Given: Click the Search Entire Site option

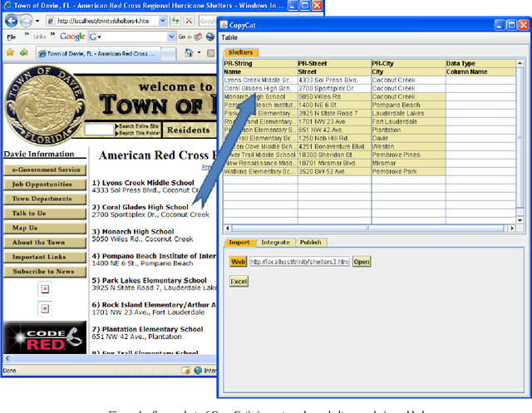Looking at the screenshot, I should click(136, 126).
